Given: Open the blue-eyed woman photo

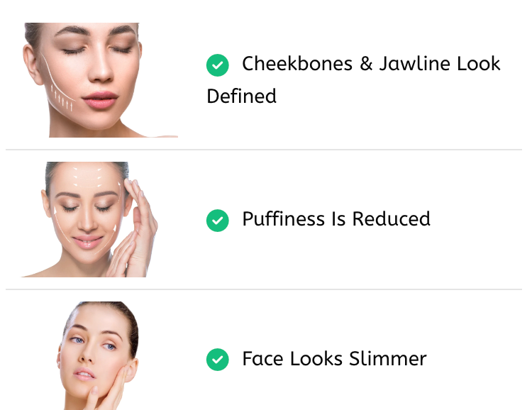Looking at the screenshot, I should coord(98,355).
